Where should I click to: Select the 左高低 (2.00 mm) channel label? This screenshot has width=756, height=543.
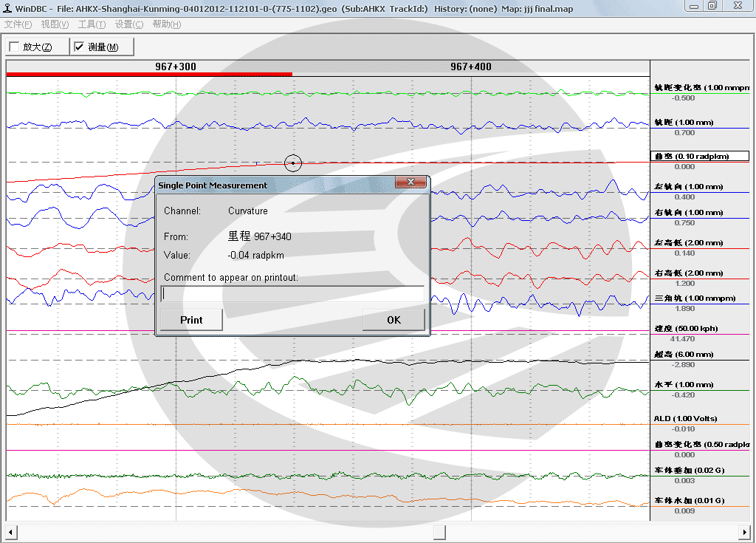[x=689, y=243]
